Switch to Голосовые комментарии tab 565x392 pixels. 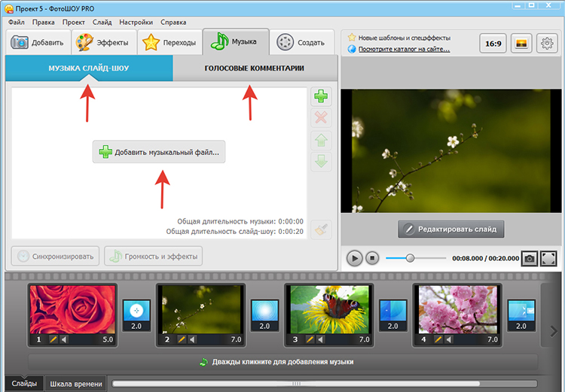point(255,68)
